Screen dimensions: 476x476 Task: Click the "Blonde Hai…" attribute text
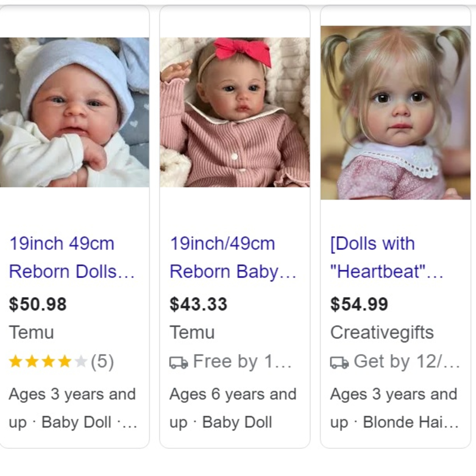pos(410,422)
